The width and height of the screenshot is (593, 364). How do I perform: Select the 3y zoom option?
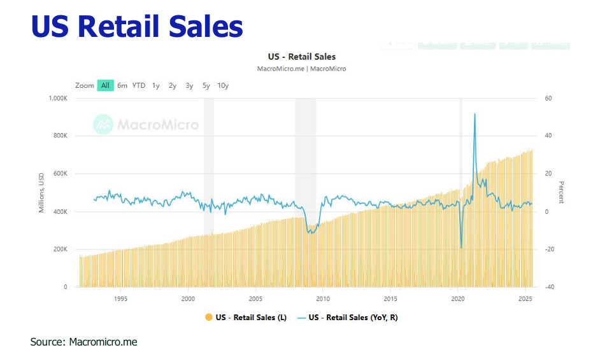pos(189,86)
